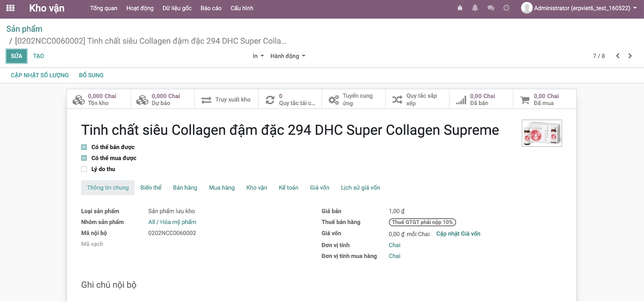Open conversations chat icon

click(491, 8)
